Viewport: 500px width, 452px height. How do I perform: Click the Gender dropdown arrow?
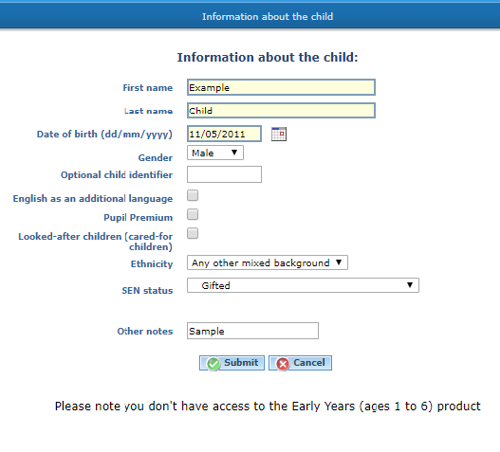pos(234,152)
